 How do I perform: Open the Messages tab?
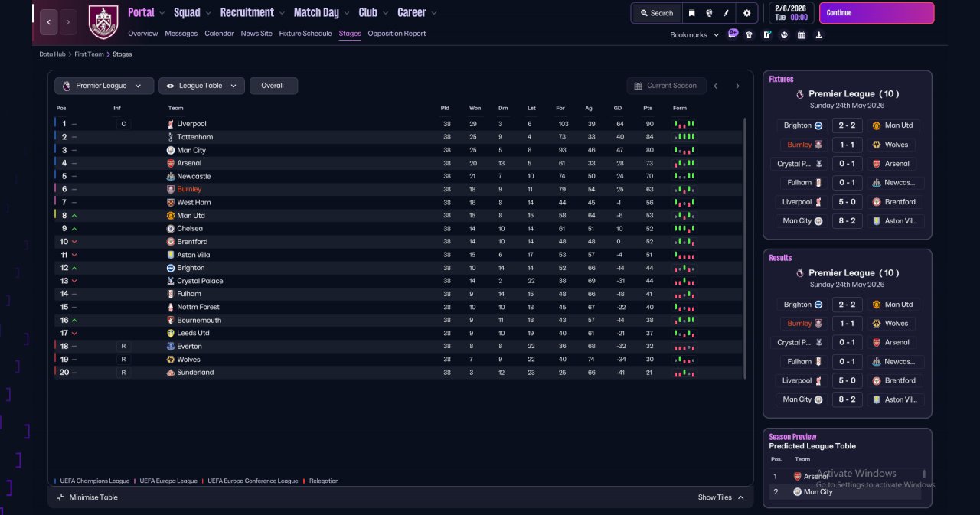point(181,34)
